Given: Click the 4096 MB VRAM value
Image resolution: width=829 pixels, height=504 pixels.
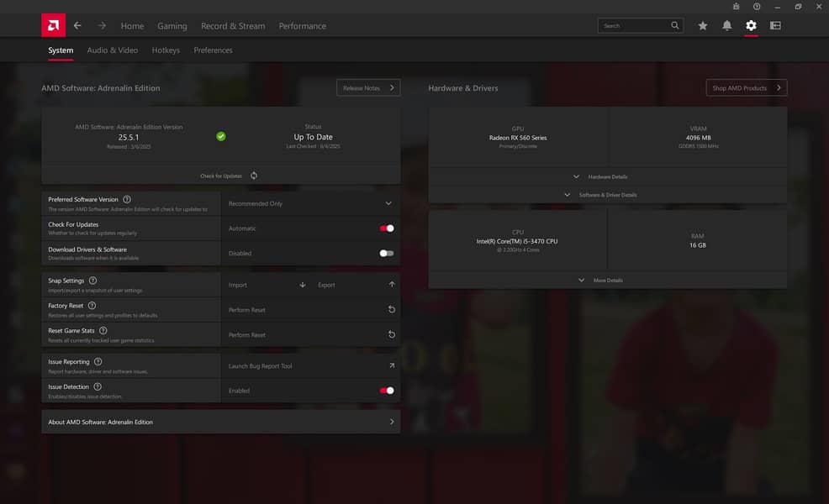Looking at the screenshot, I should pyautogui.click(x=698, y=138).
